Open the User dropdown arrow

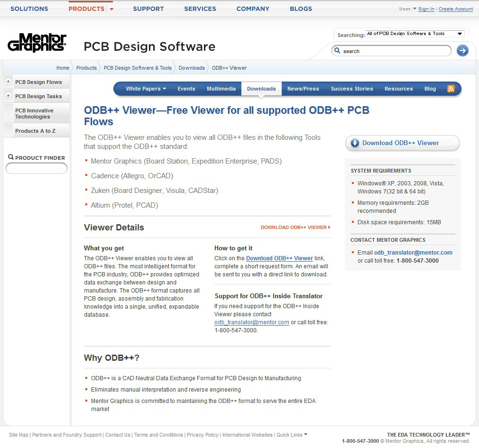(x=415, y=9)
